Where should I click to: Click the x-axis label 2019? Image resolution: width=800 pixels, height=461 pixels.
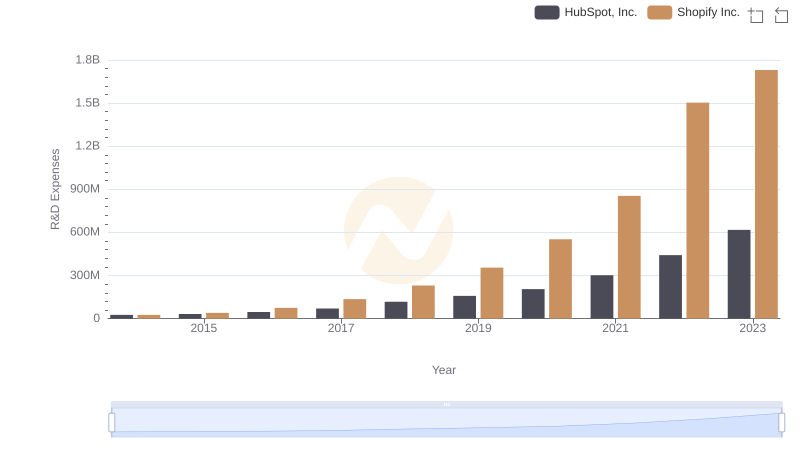pyautogui.click(x=478, y=328)
